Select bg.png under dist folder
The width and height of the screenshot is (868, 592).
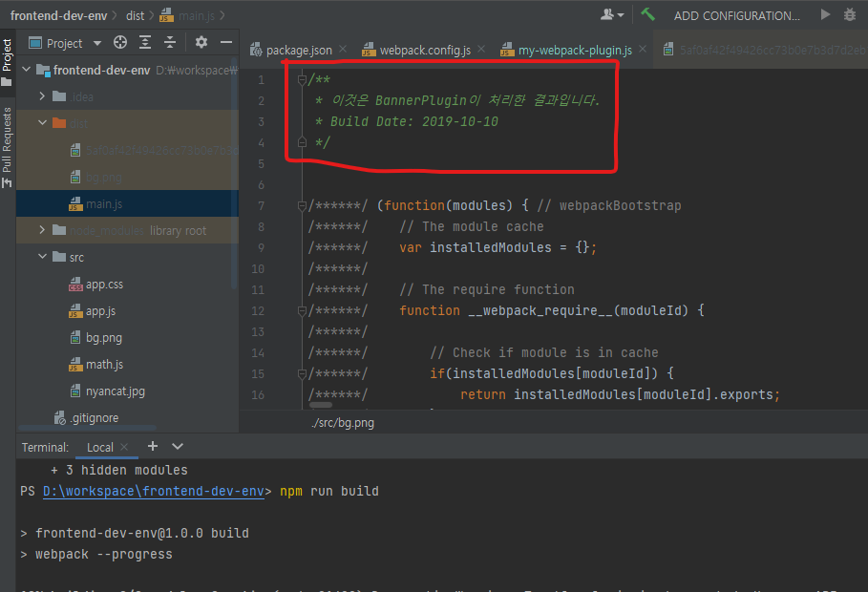click(x=127, y=178)
